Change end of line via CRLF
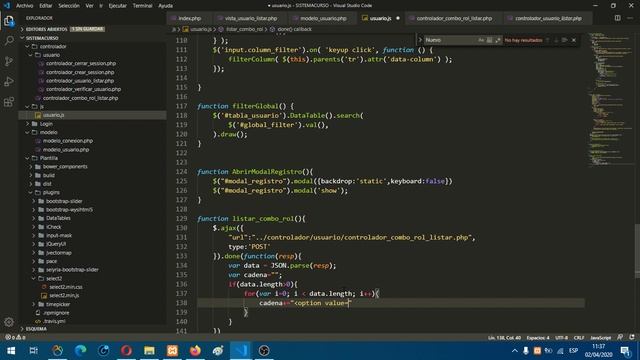Viewport: 640px width, 360px height. click(x=579, y=338)
